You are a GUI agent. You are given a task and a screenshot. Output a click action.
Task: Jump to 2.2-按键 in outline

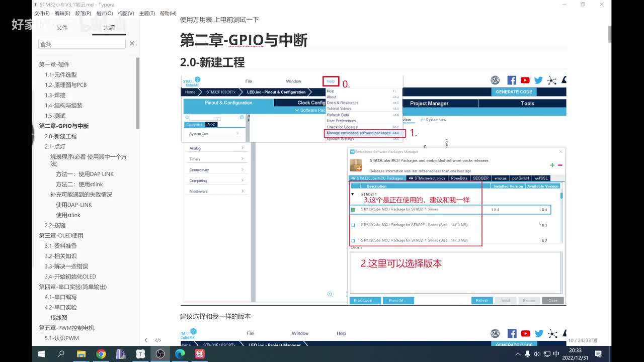55,225
